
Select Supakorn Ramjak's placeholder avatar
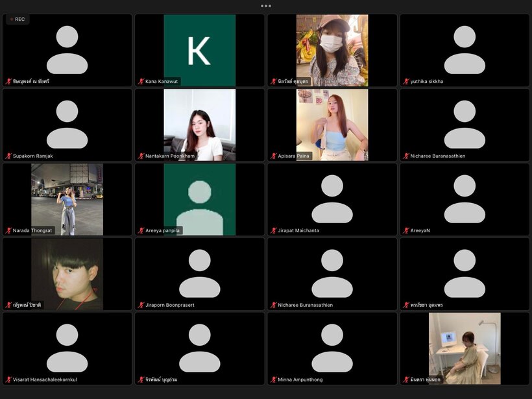pyautogui.click(x=67, y=125)
